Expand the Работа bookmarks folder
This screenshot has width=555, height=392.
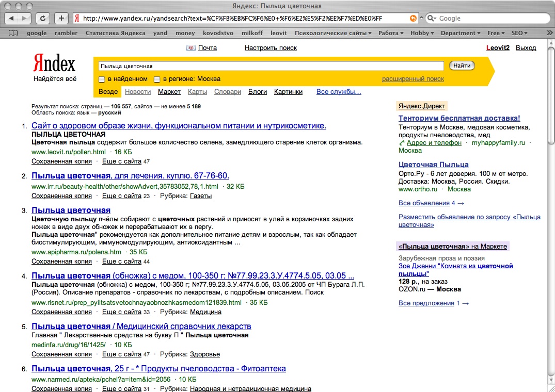pyautogui.click(x=391, y=33)
